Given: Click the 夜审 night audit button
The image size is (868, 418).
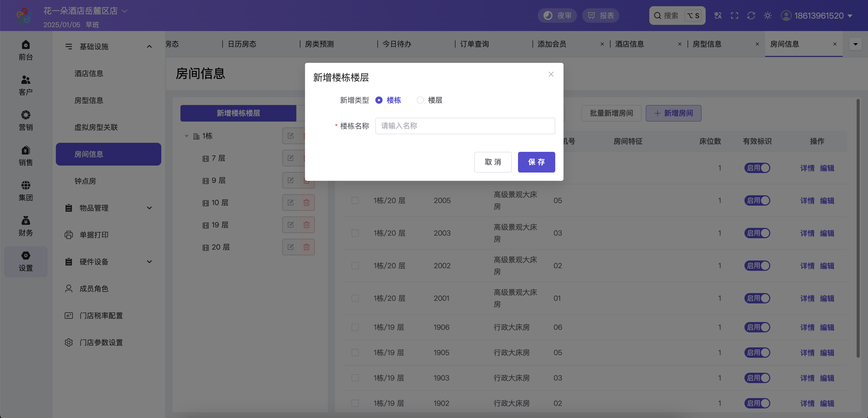Looking at the screenshot, I should [557, 16].
